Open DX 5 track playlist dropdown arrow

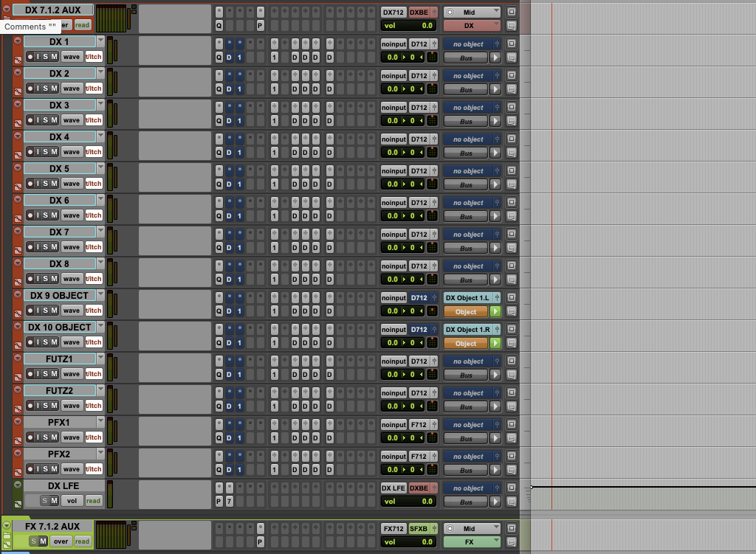tap(100, 167)
